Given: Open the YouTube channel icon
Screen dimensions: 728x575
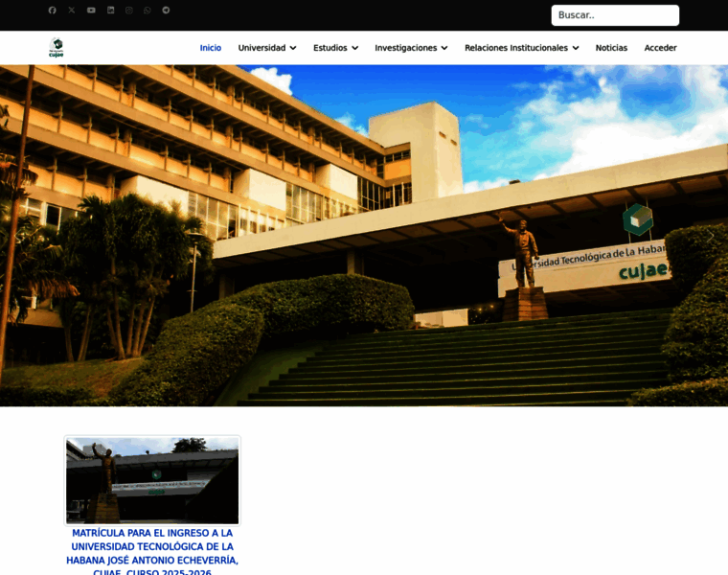Looking at the screenshot, I should pyautogui.click(x=91, y=11).
